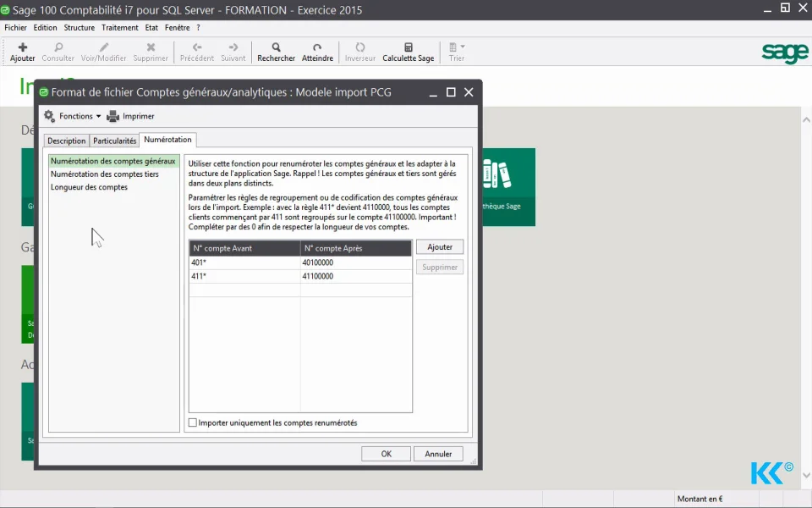The height and width of the screenshot is (508, 812).
Task: Enable Importer uniquement les comptes renumérotés
Action: click(x=193, y=422)
